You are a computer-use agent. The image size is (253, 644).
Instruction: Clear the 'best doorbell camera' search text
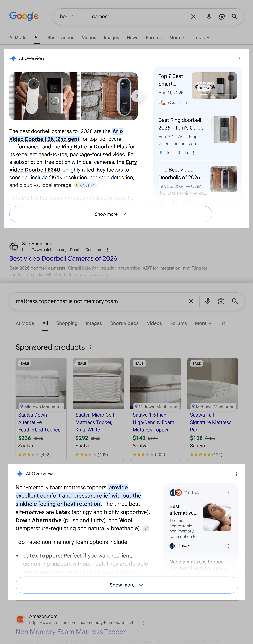[193, 17]
